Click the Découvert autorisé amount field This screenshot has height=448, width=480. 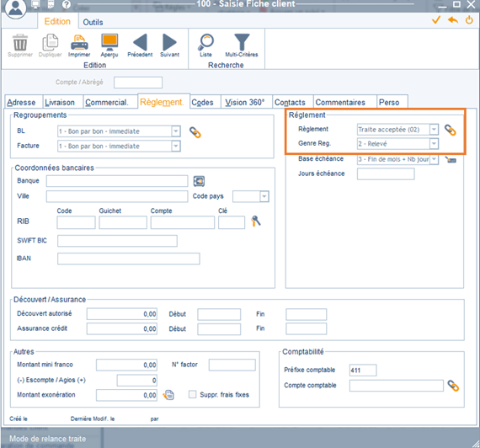[x=122, y=314]
